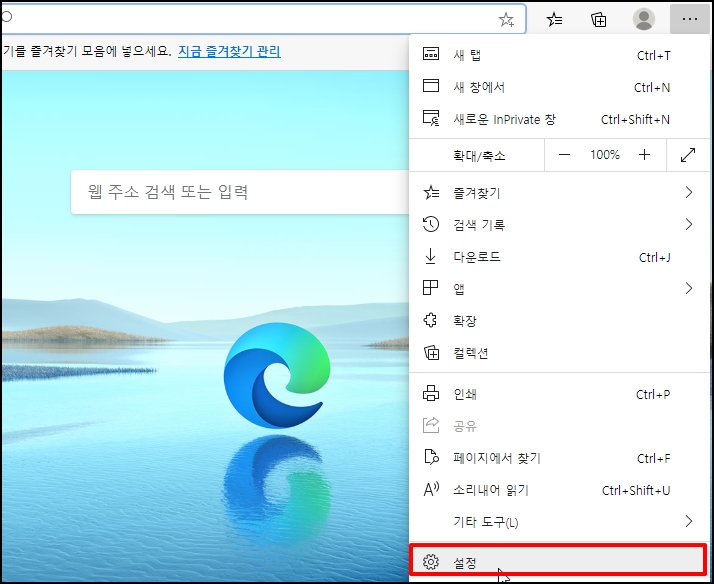Click the Find on page icon
714x584 pixels.
click(431, 457)
